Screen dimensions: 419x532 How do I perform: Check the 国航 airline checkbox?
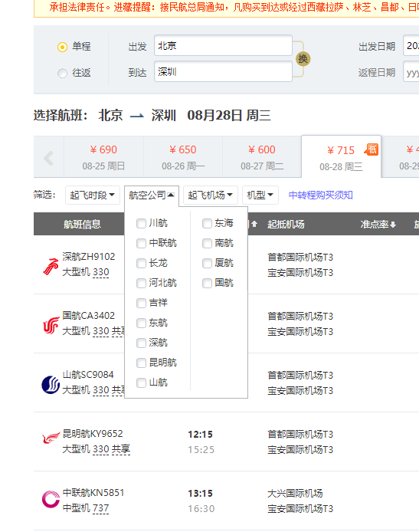coord(207,284)
